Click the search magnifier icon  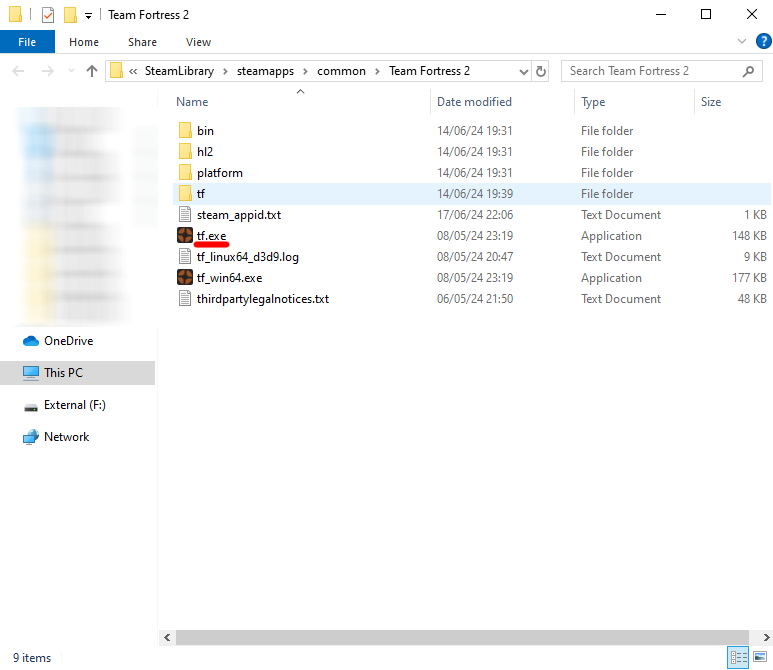tap(748, 71)
